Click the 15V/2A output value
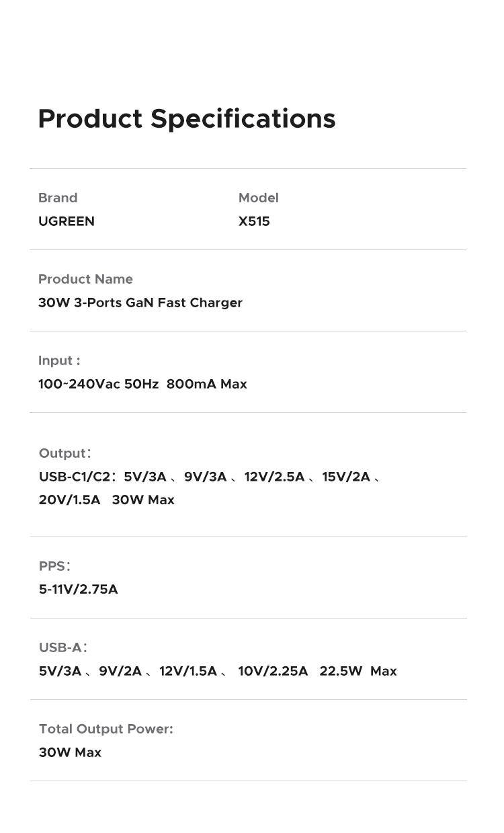The width and height of the screenshot is (504, 833). tap(346, 477)
